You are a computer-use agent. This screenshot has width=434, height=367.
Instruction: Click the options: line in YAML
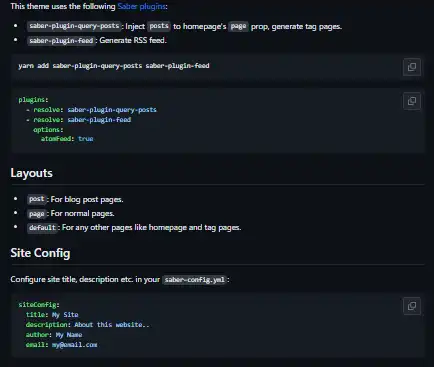click(48, 130)
